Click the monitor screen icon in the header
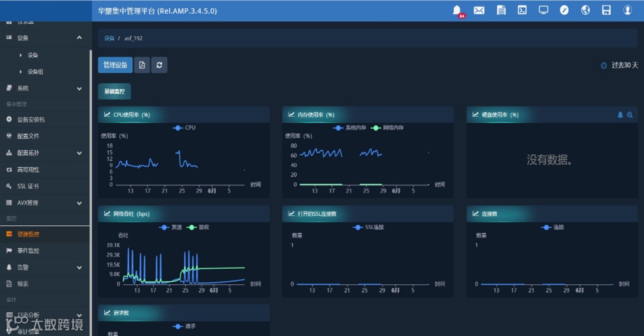 543,10
